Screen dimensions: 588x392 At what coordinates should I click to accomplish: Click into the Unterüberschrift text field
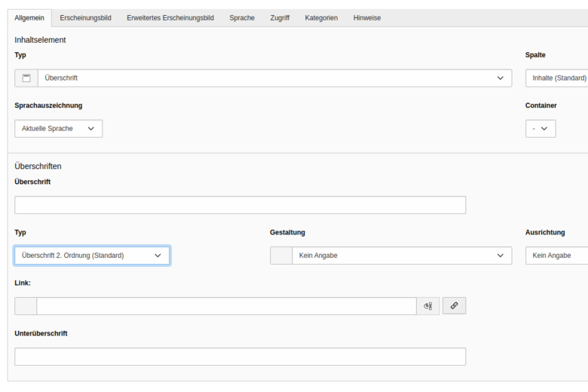coord(240,357)
